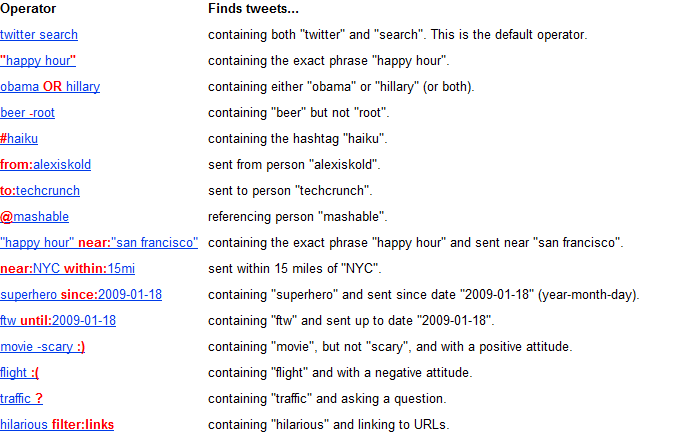Click the "flight :(" negative attitude link
The height and width of the screenshot is (439, 692).
point(19,373)
